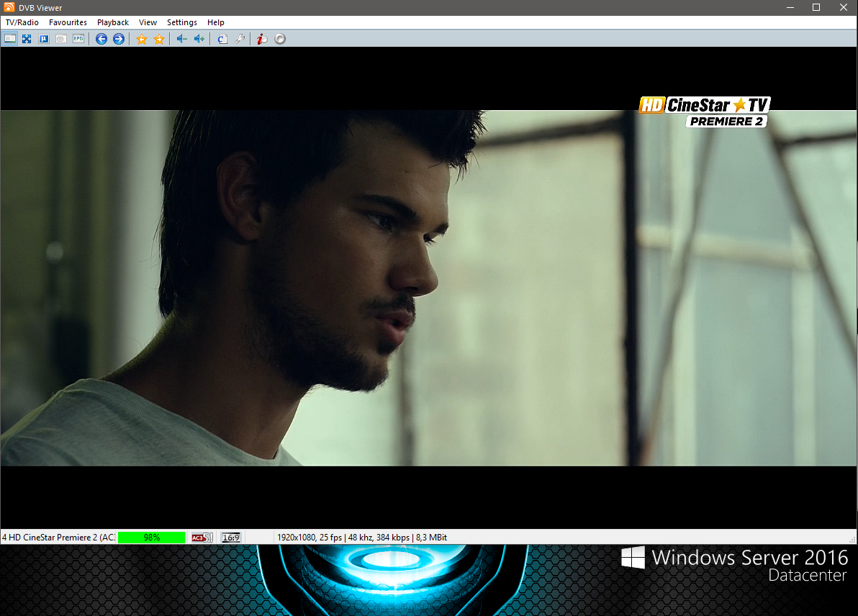
Task: Click the video playback area
Action: coord(428,288)
